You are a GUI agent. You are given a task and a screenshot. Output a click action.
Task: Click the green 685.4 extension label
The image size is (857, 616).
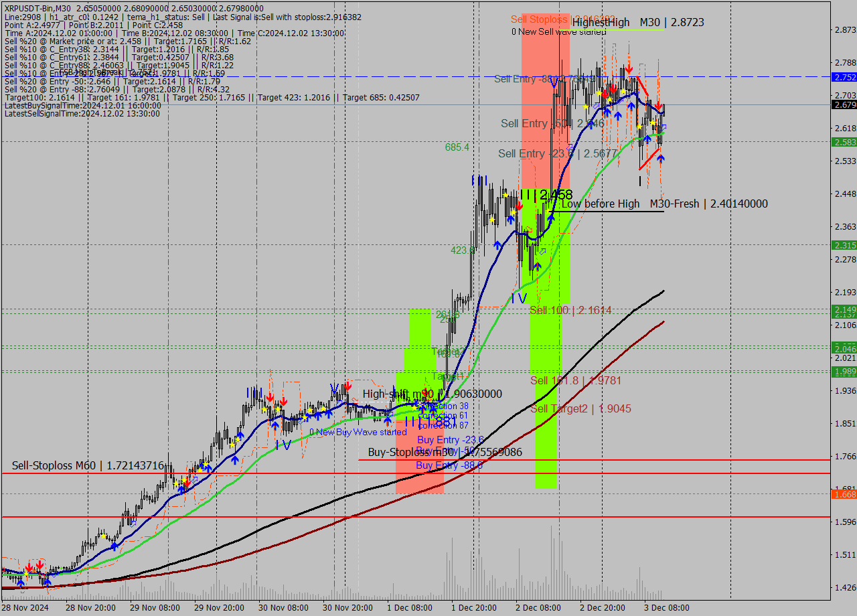coord(457,147)
